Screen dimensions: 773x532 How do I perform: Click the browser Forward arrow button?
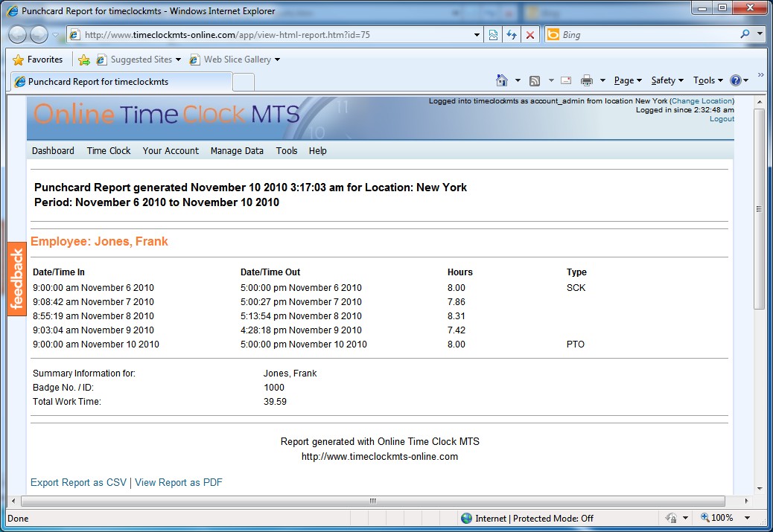point(39,34)
